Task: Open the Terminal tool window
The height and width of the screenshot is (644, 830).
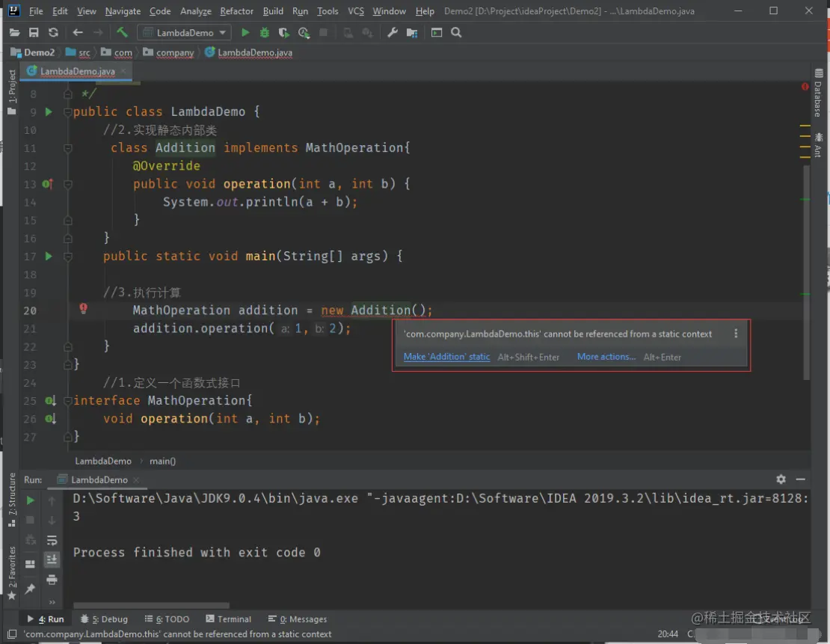Action: pyautogui.click(x=229, y=619)
